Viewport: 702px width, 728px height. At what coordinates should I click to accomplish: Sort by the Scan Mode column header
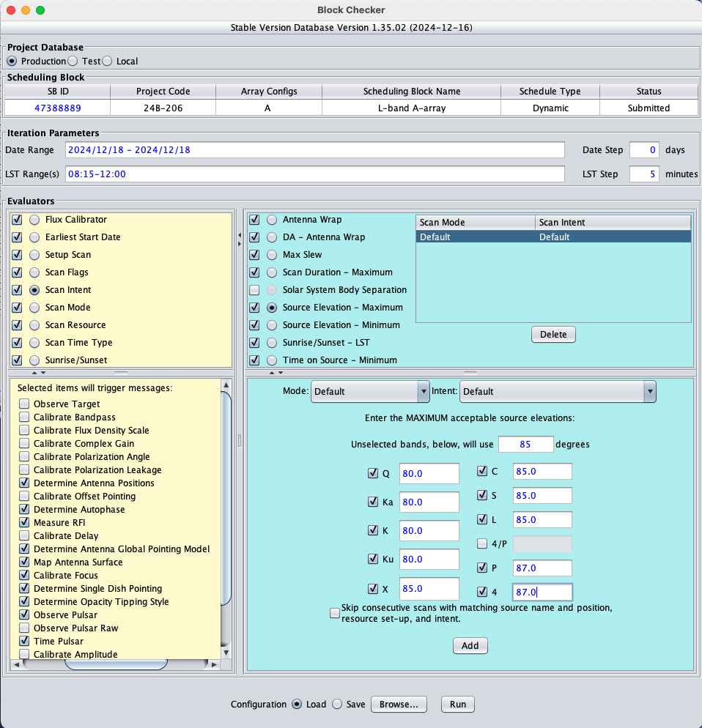pos(475,223)
